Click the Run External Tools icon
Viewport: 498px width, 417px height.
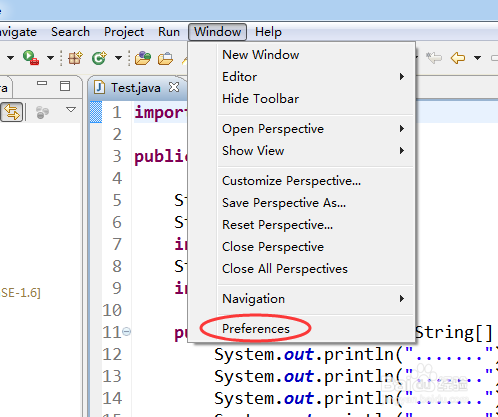click(x=31, y=58)
